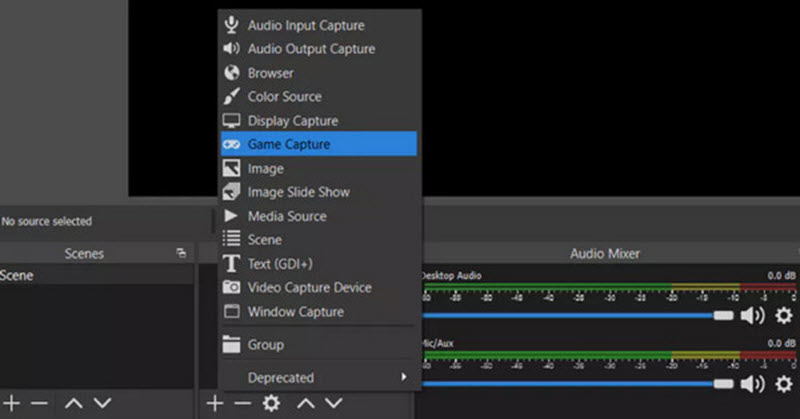Click the picture icon next to Image
The image size is (800, 419).
(232, 168)
